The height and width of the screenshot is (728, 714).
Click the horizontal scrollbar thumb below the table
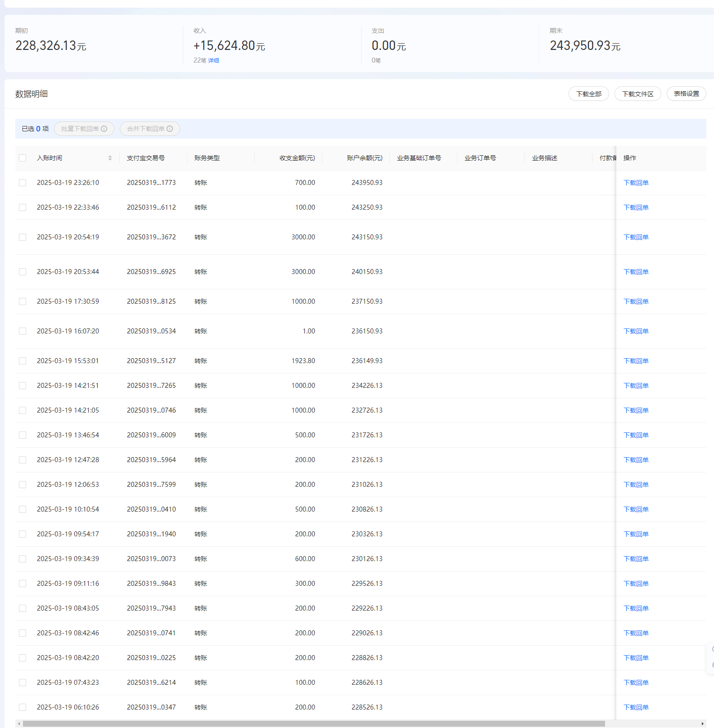coord(314,724)
